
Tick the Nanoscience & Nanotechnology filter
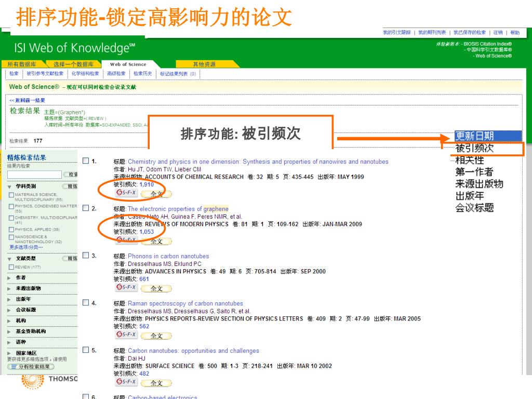pyautogui.click(x=11, y=237)
